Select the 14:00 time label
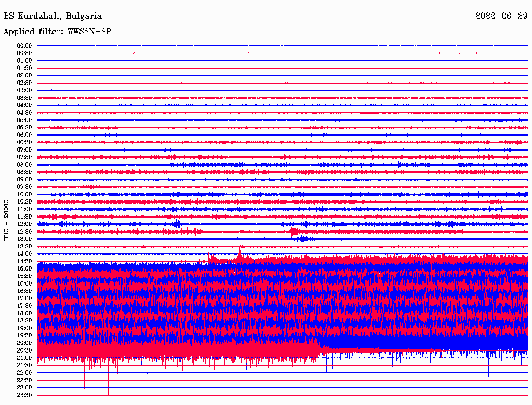Screen dimensions: 532x405 [24, 254]
